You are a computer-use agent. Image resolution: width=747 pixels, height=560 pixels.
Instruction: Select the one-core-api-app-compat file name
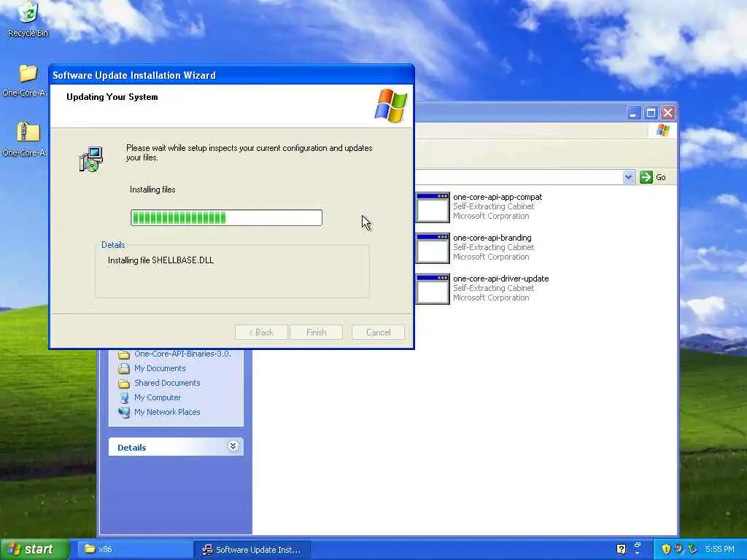(x=498, y=197)
